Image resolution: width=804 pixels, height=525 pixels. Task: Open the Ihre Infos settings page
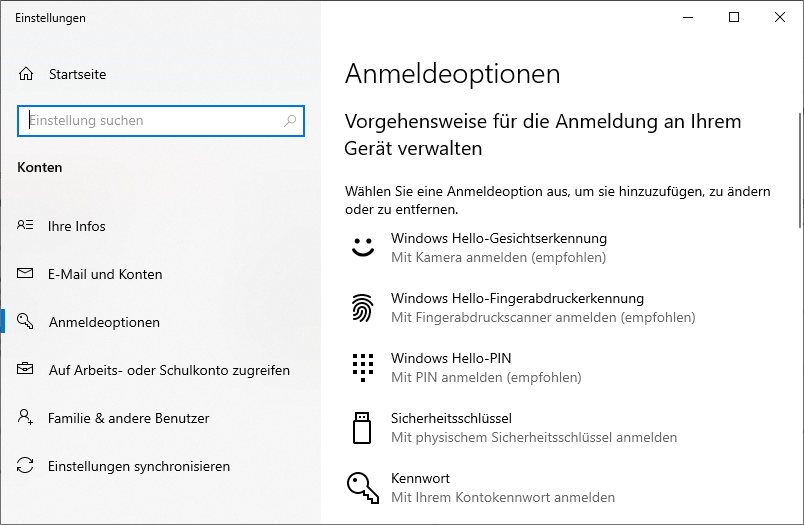coord(76,226)
